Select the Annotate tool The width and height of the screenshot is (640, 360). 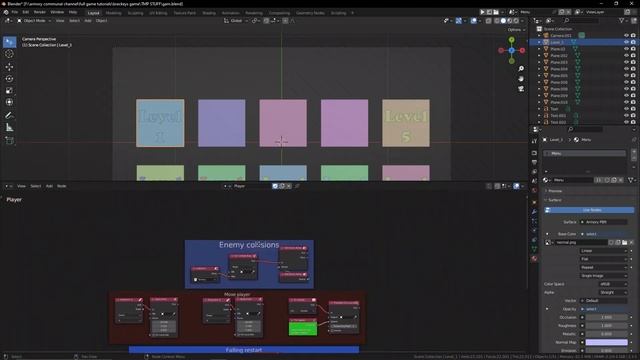9,116
